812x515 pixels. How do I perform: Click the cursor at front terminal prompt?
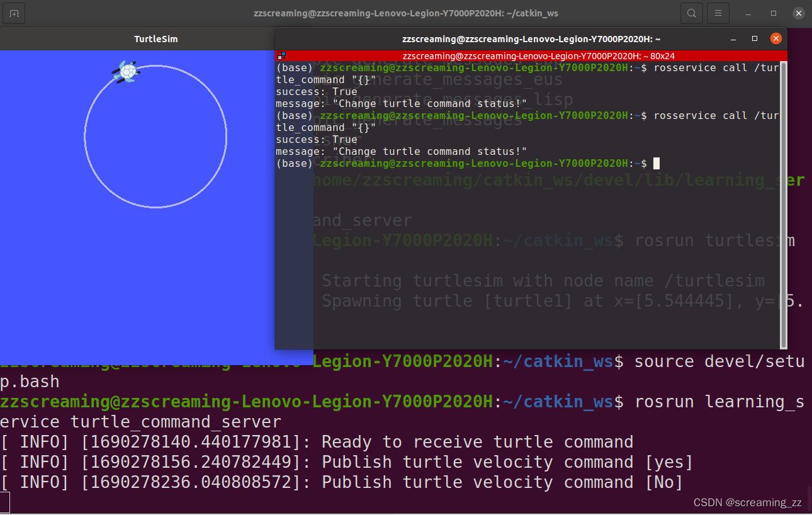click(x=657, y=164)
